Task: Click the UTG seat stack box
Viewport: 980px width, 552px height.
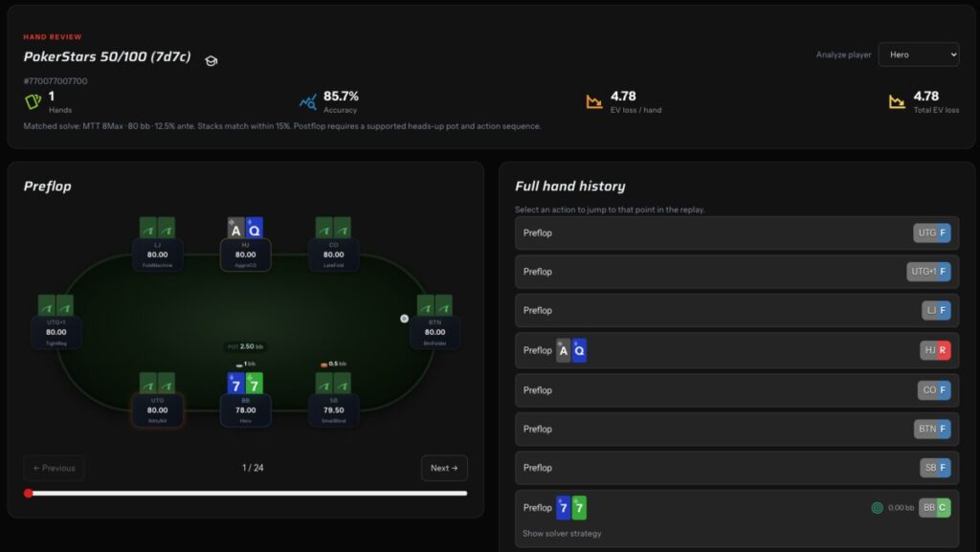Action: click(157, 410)
